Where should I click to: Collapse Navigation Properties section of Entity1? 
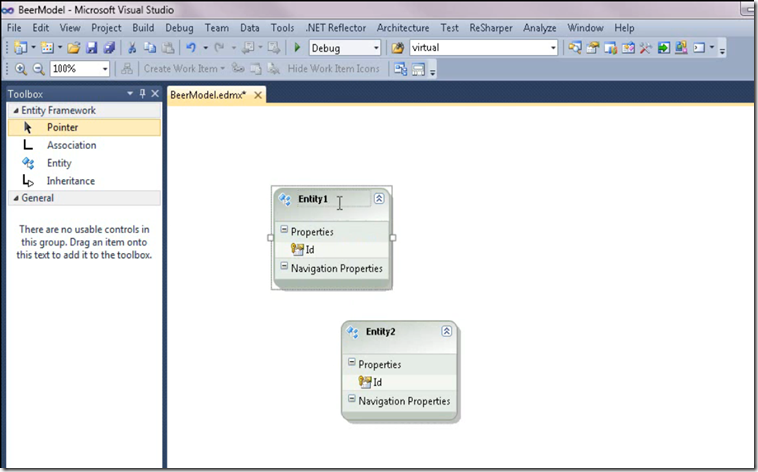284,266
